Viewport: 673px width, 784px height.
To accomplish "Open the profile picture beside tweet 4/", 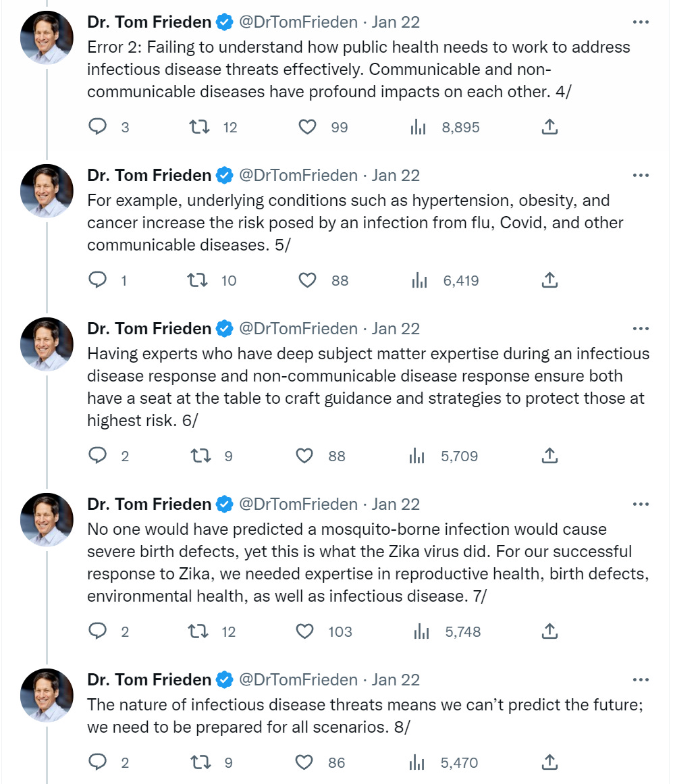I will (47, 38).
